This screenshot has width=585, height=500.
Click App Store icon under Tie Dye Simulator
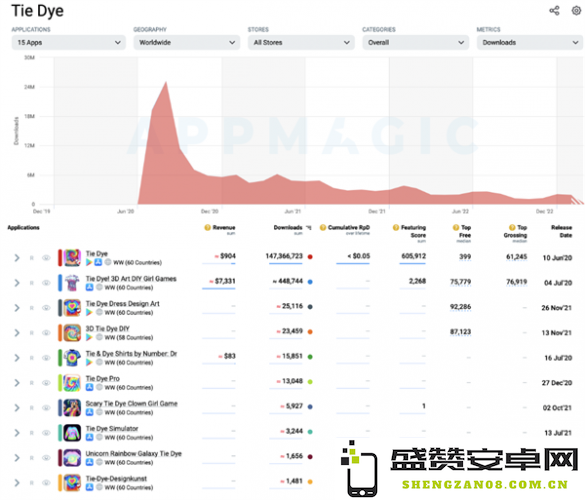(x=90, y=437)
